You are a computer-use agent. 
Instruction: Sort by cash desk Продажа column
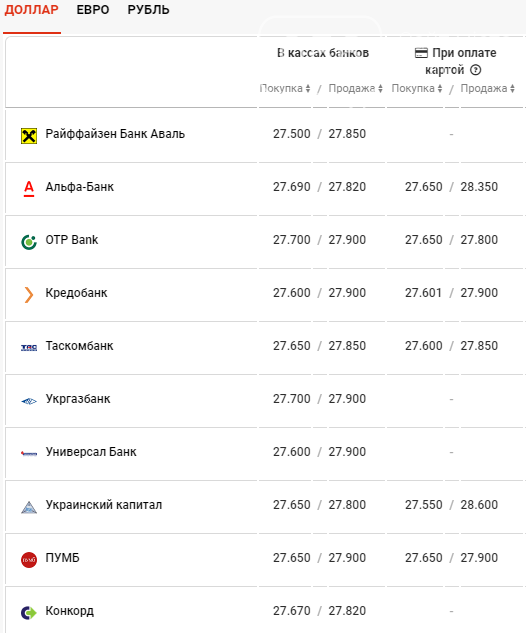[355, 88]
